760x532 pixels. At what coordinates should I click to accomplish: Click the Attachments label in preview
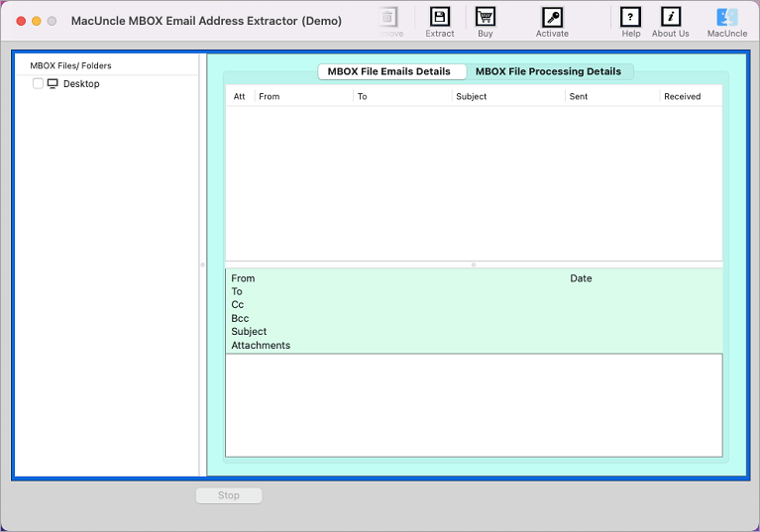pos(261,345)
